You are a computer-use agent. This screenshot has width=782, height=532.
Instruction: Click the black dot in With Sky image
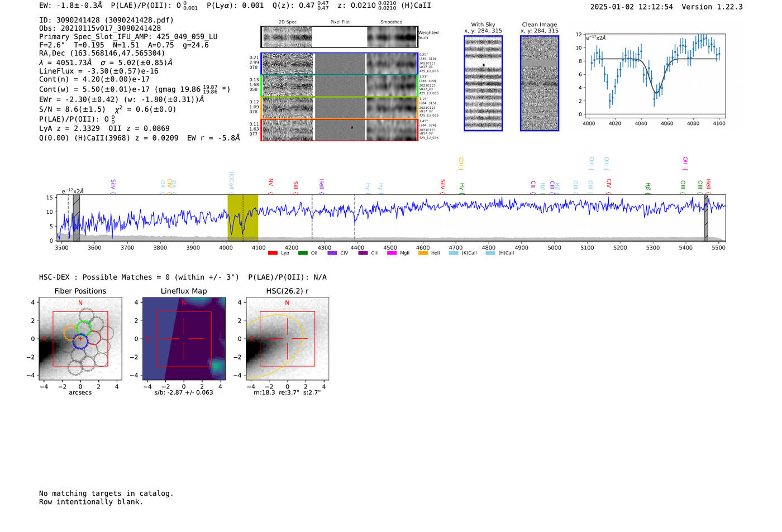pyautogui.click(x=484, y=65)
